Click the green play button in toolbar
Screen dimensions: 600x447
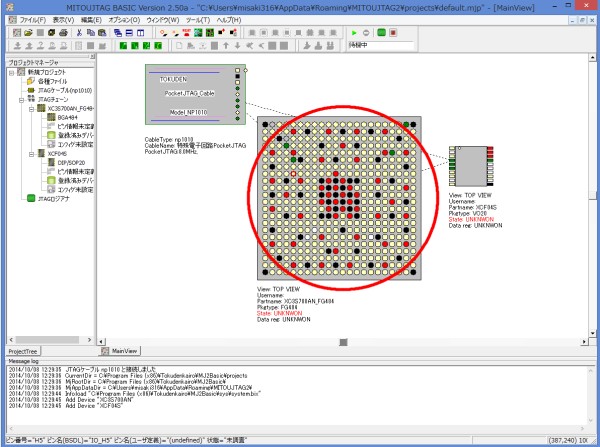click(354, 33)
